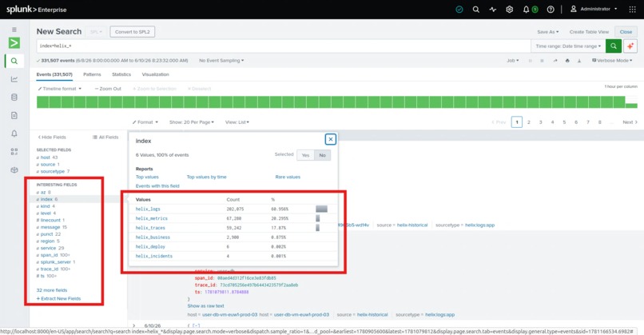Open Alerts bell icon in left sidebar
644x335 pixels.
pos(14,134)
